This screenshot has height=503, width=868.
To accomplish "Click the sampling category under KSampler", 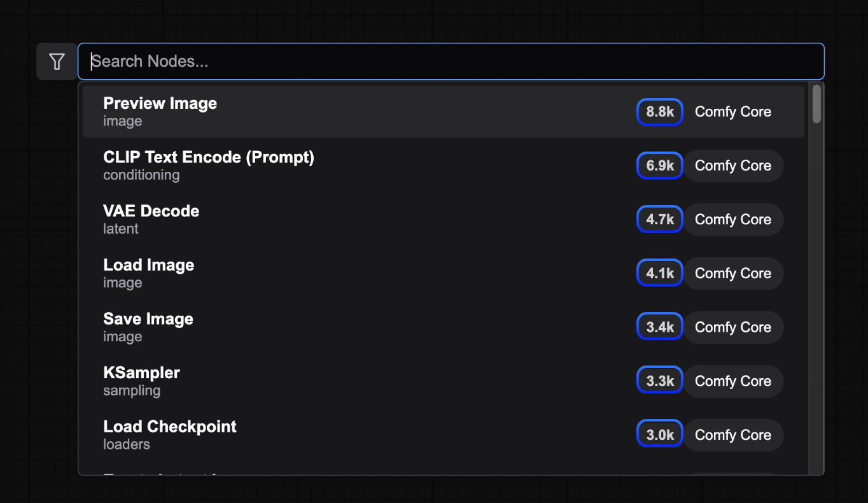I will coord(132,390).
